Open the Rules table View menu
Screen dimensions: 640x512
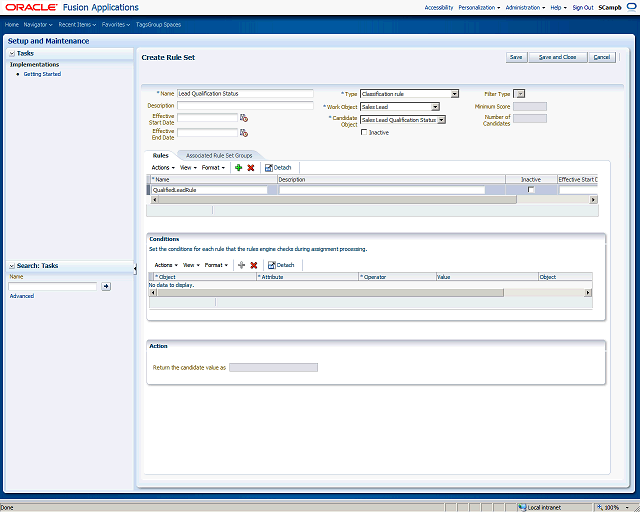188,167
